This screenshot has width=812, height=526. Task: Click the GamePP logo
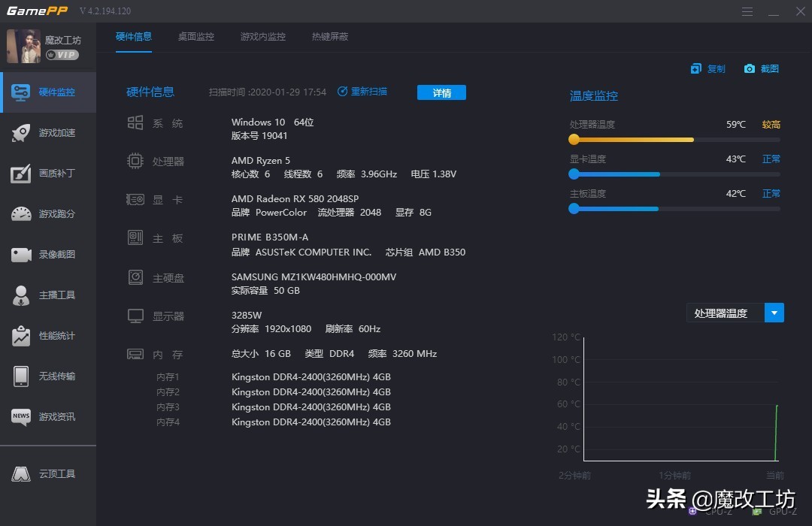(37, 11)
